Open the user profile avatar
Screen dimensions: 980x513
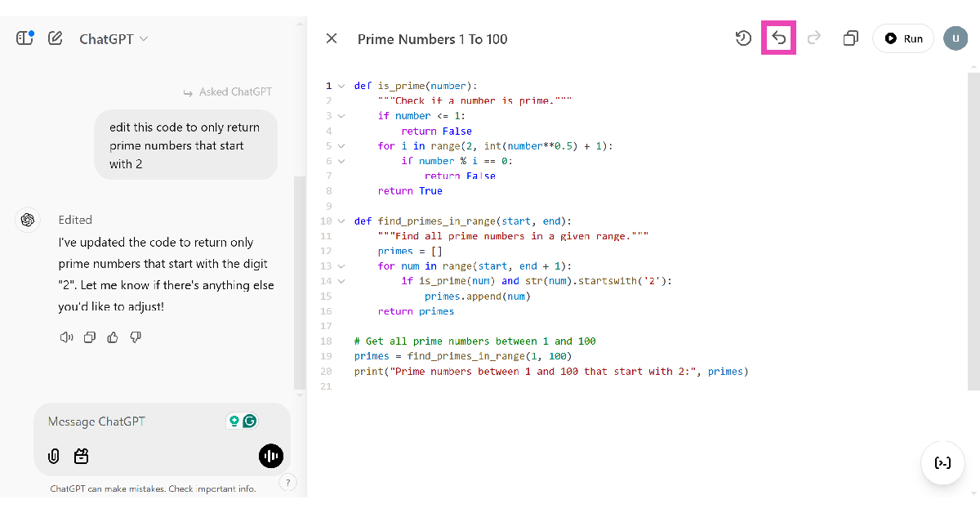(x=955, y=38)
